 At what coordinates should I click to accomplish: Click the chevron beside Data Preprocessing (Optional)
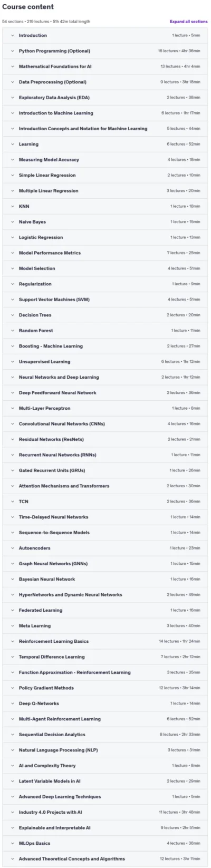13,82
